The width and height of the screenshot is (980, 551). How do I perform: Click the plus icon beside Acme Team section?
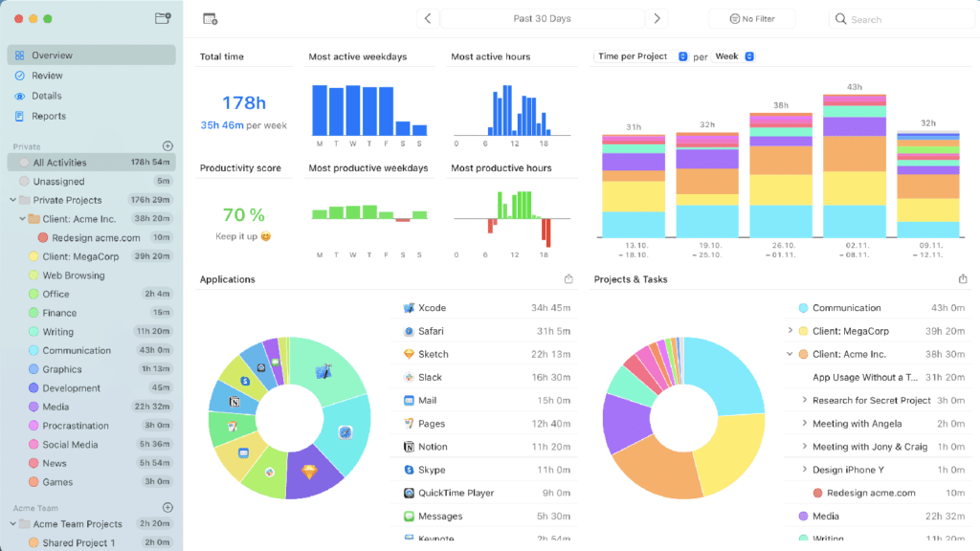pyautogui.click(x=167, y=507)
